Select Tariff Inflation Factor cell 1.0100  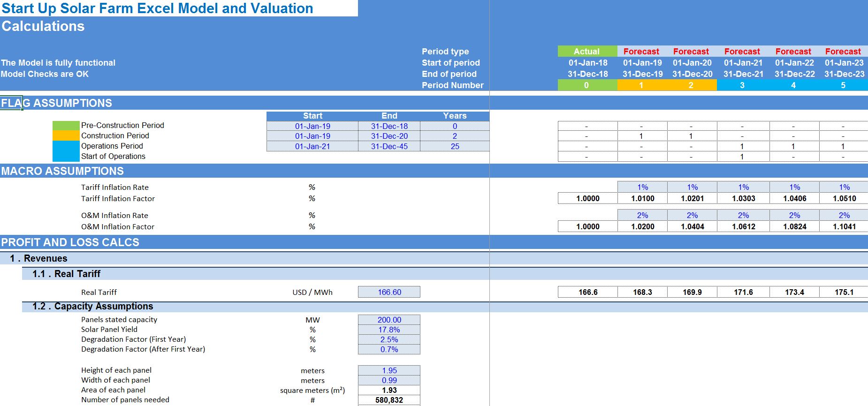click(x=642, y=198)
